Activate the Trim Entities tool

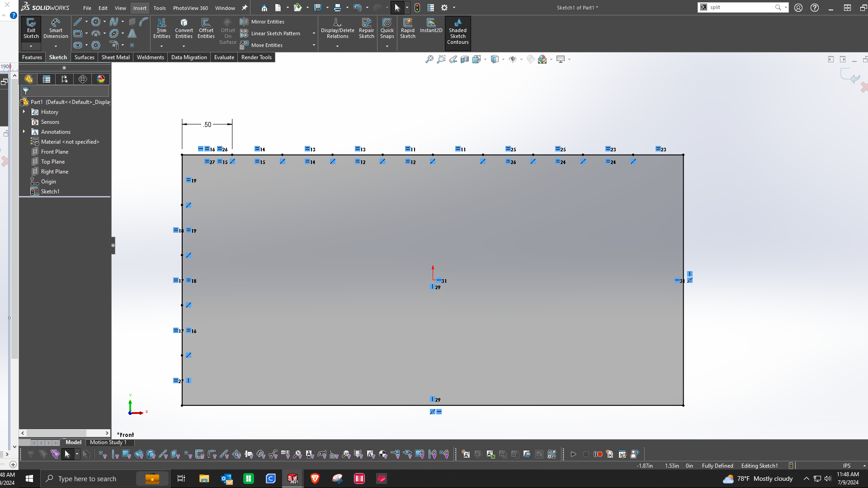coord(161,28)
